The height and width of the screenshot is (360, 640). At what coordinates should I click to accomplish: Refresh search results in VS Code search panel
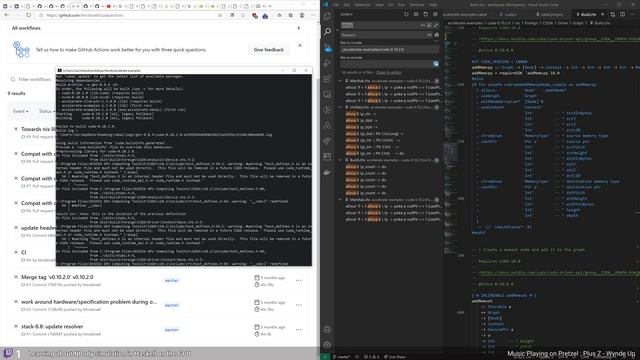tap(406, 14)
